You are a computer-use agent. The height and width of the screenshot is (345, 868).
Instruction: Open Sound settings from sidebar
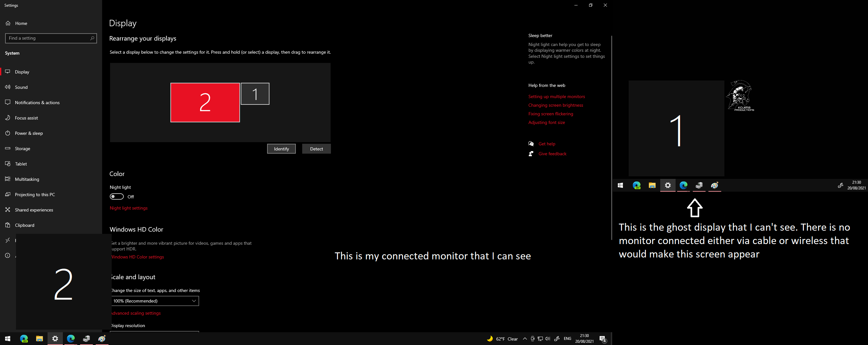21,87
